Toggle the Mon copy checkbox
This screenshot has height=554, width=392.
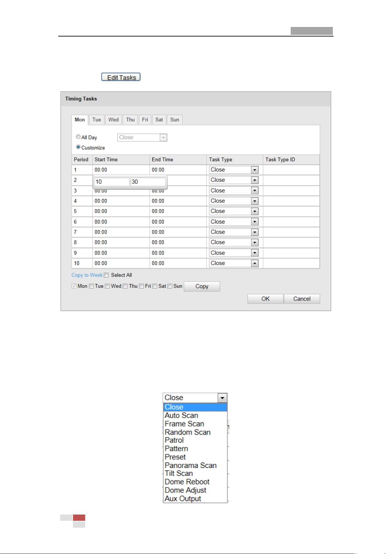(74, 286)
